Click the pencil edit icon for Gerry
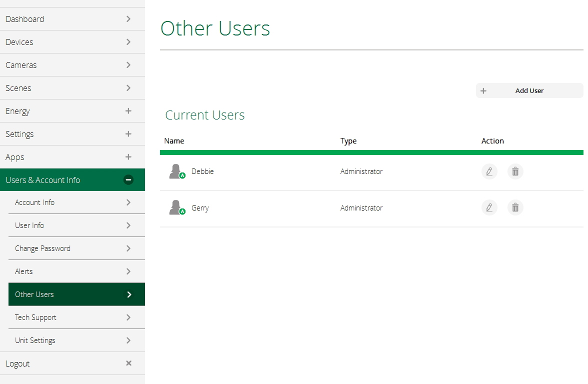The image size is (588, 384). point(489,207)
